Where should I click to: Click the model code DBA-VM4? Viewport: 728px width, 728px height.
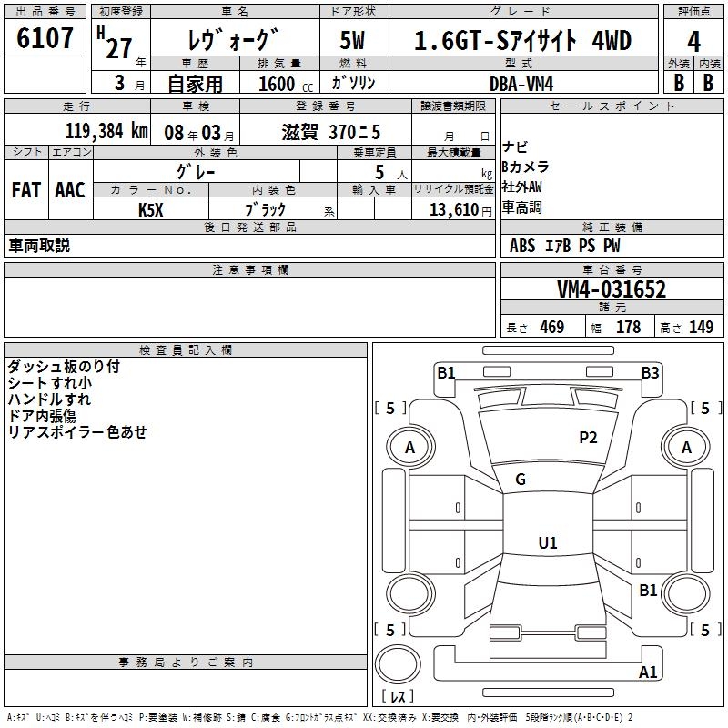(x=521, y=84)
